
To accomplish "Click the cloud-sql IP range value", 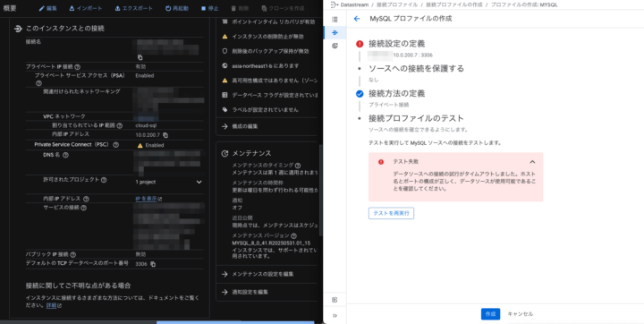I will tap(146, 125).
